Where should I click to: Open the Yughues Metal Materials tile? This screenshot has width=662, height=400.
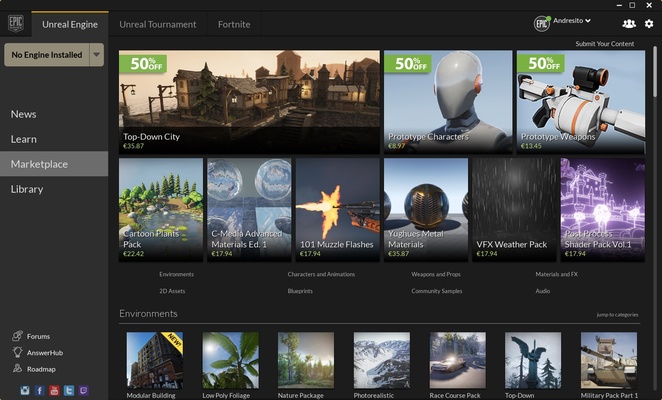tap(426, 210)
